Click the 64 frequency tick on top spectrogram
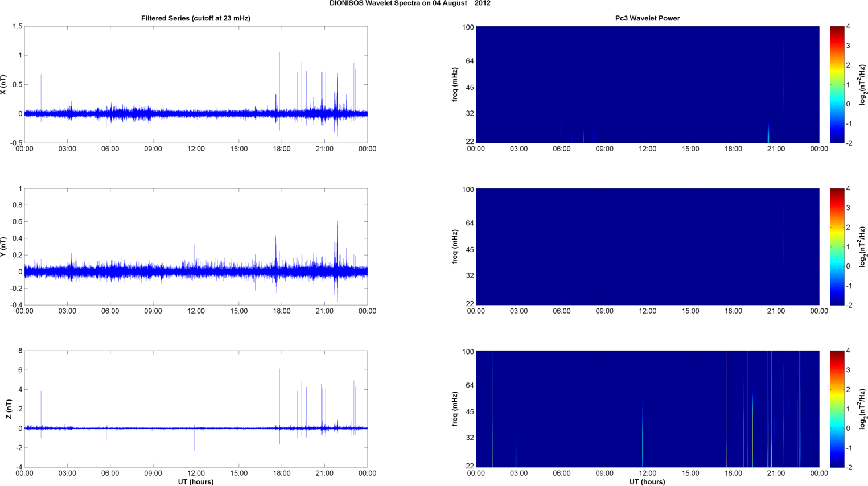This screenshot has height=486, width=868. 470,61
